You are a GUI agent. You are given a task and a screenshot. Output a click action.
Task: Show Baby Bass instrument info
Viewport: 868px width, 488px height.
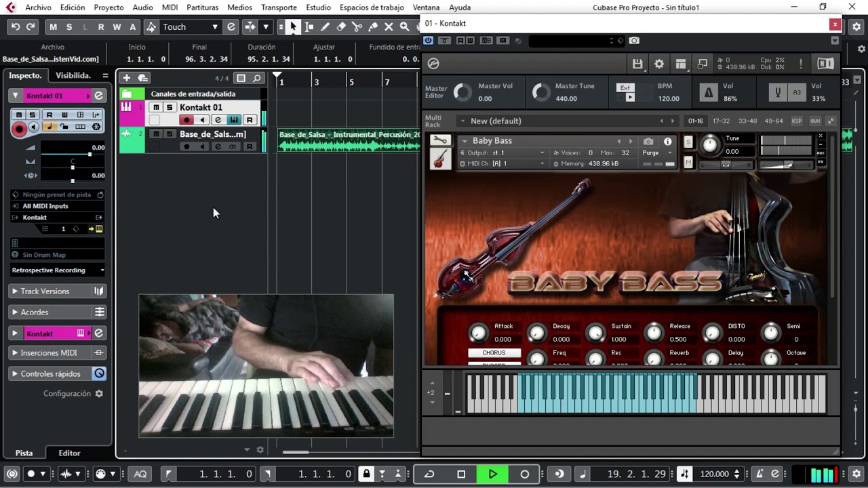coord(668,142)
